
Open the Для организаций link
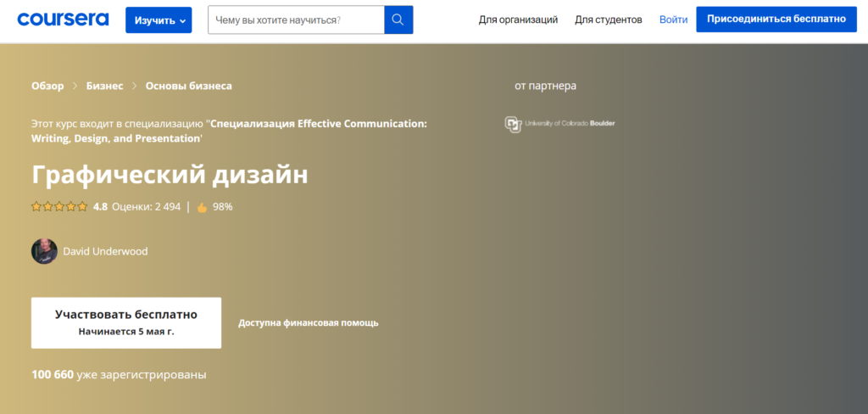(518, 20)
